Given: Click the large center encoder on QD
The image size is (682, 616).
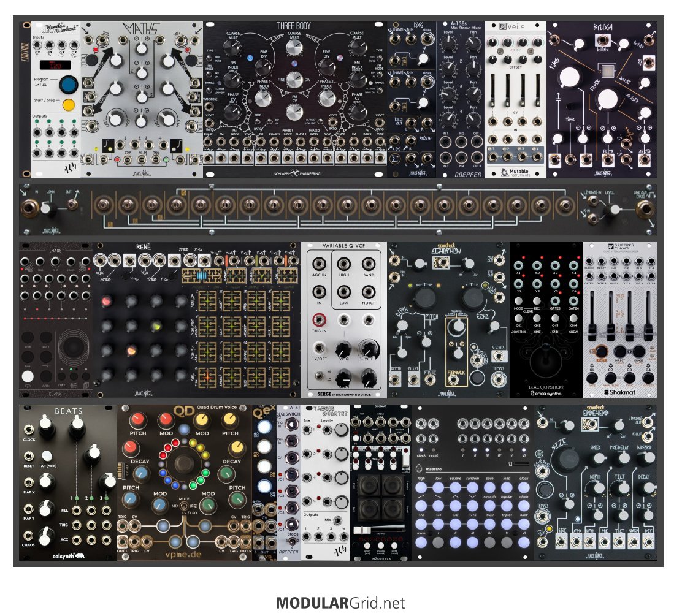Looking at the screenshot, I should coord(185,463).
